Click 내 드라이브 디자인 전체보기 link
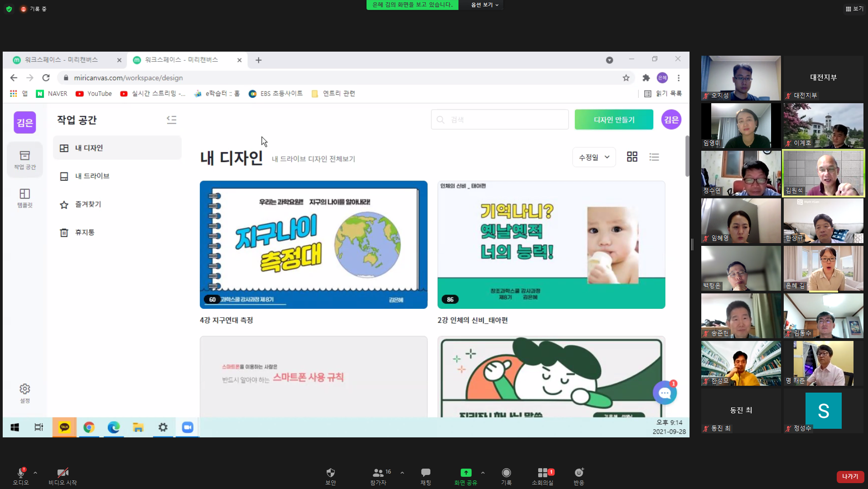The height and width of the screenshot is (489, 868). 313,159
